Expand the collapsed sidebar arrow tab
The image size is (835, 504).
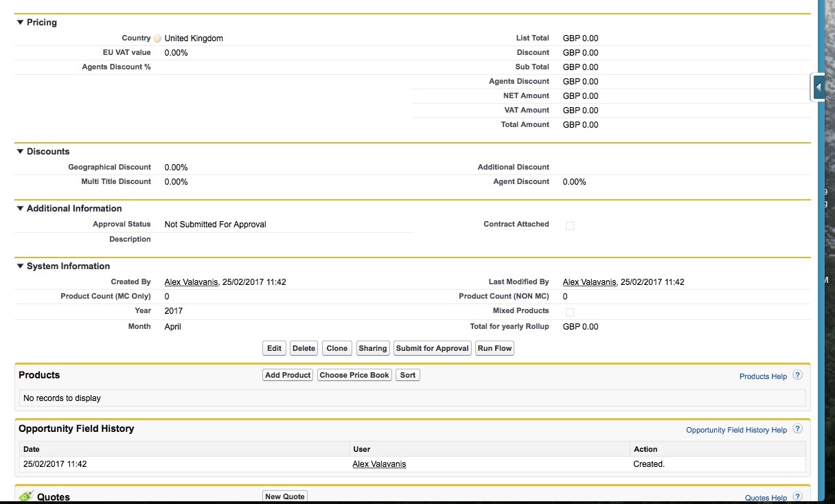[818, 87]
